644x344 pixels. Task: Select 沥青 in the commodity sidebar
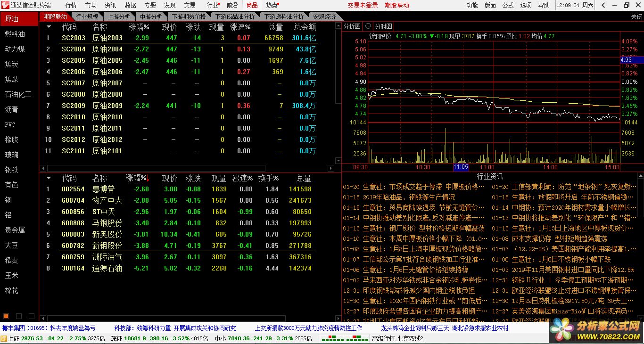click(x=12, y=109)
